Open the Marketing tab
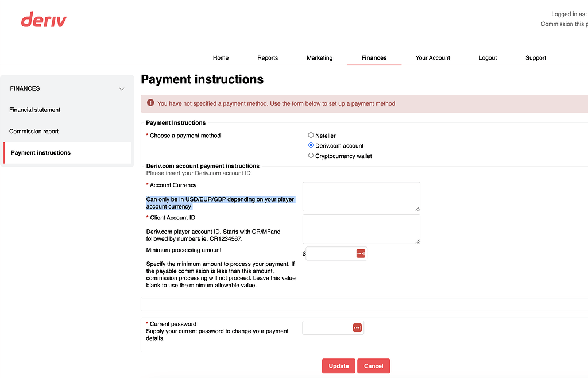Viewport: 588px width, 378px height. 319,57
